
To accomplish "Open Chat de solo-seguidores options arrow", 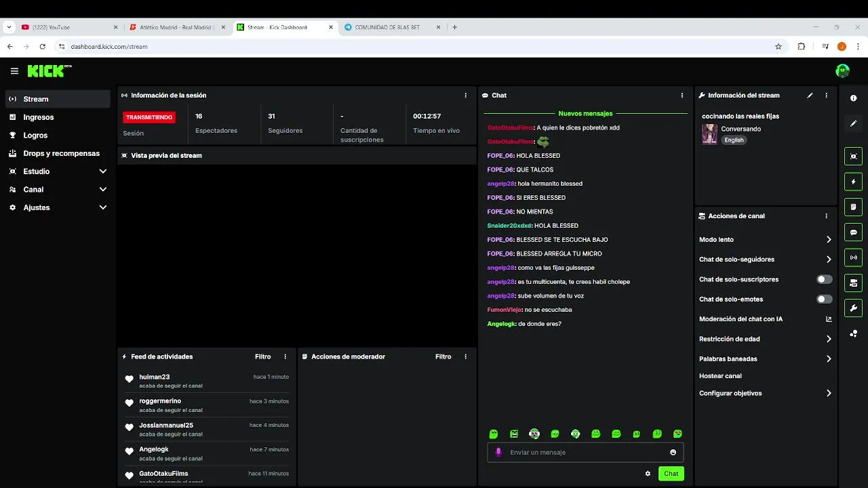I will [x=829, y=260].
